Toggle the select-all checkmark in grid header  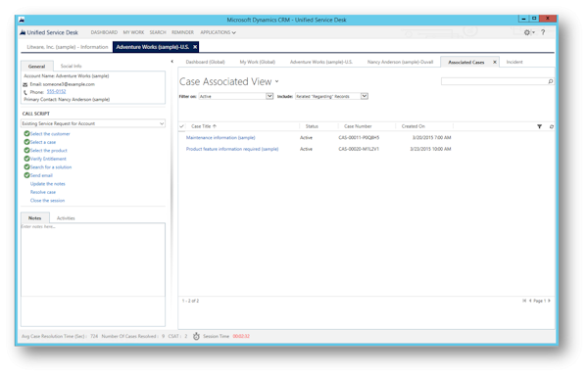click(182, 126)
